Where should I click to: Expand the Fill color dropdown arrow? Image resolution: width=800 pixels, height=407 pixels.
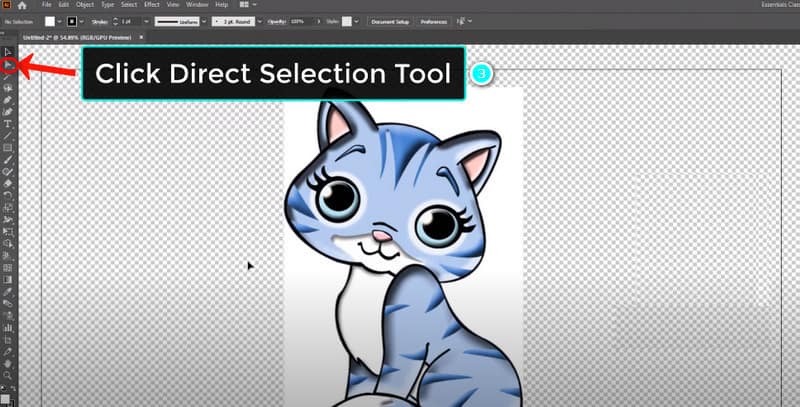59,21
